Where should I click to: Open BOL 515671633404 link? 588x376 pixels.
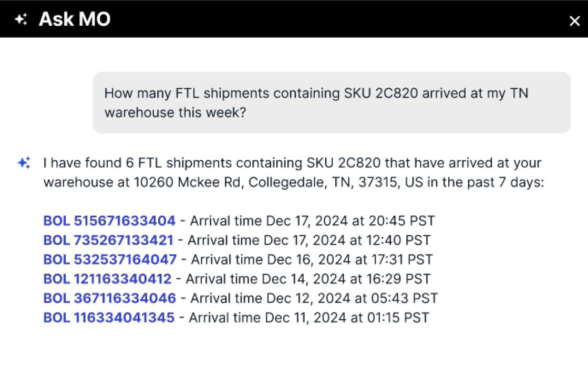109,221
